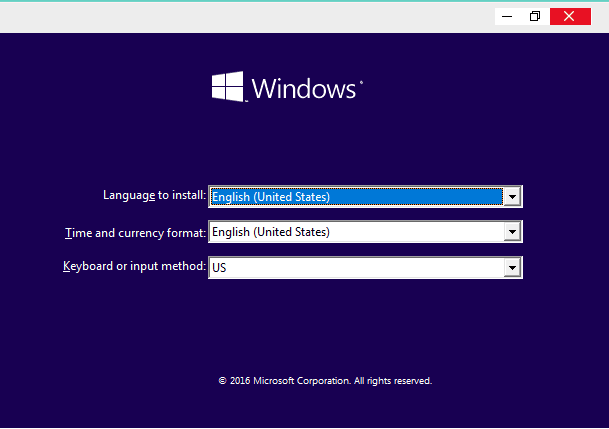Click the Windows logo icon

(x=228, y=87)
